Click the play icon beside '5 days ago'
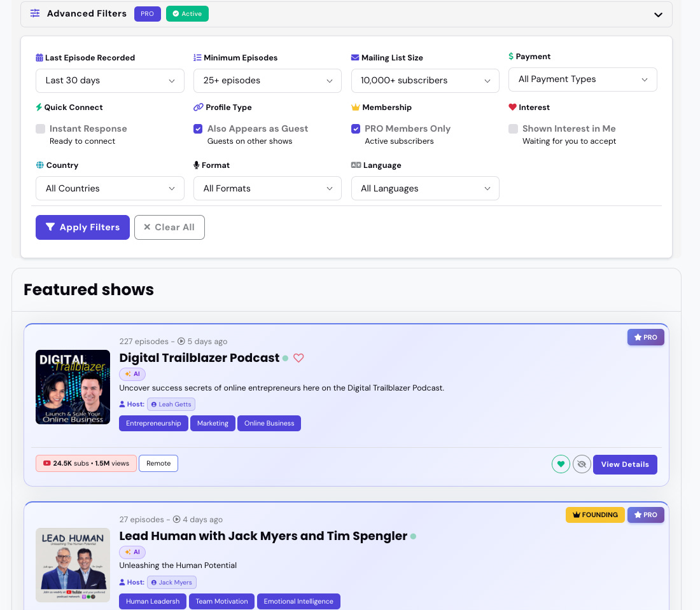 (181, 342)
